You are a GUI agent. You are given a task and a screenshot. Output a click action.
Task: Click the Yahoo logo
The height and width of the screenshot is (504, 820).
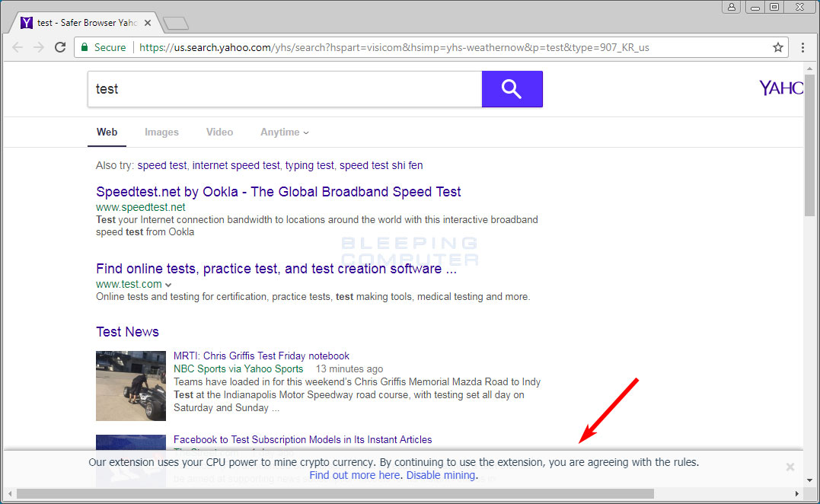pos(780,88)
